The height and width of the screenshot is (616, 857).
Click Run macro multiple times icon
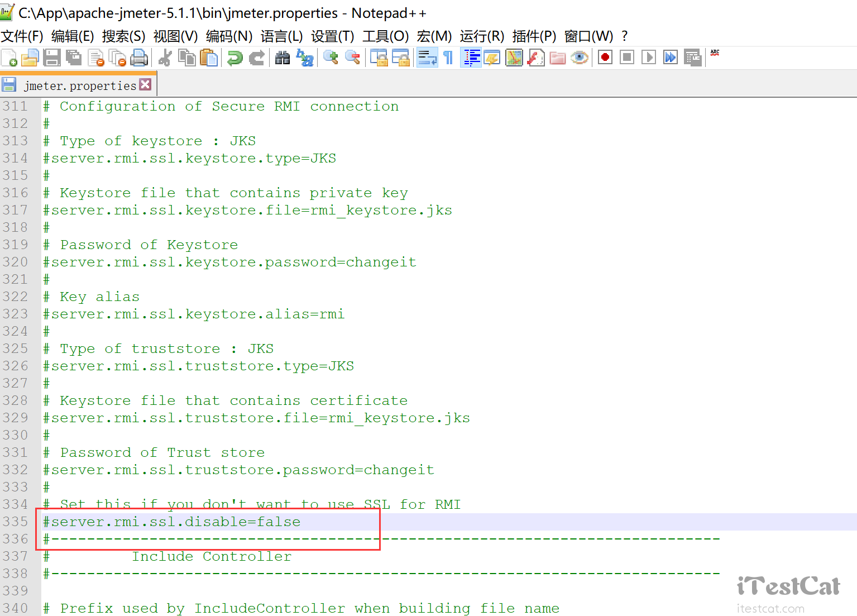(671, 58)
